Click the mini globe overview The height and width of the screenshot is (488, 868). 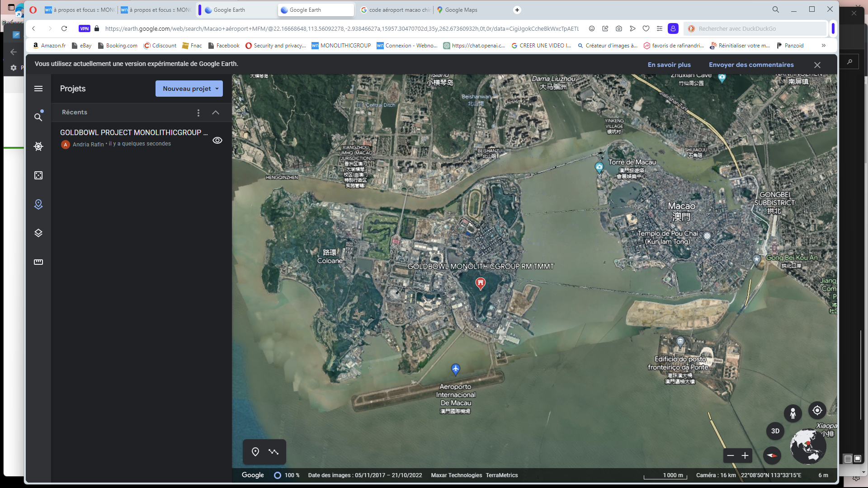point(808,446)
